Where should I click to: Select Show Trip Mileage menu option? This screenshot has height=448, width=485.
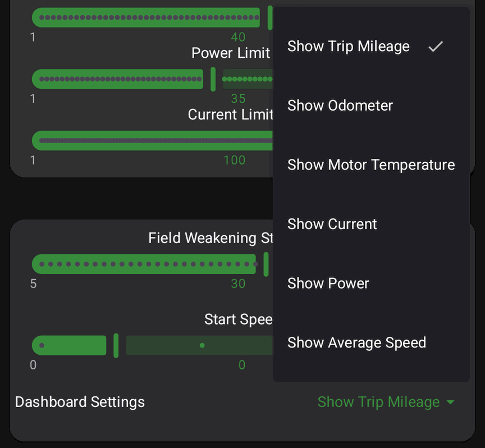tap(371, 47)
